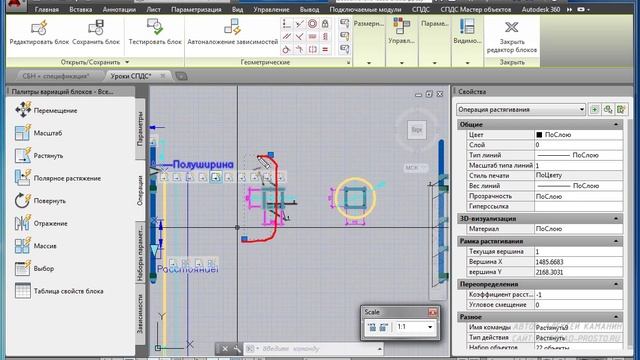640x360 pixels.
Task: Click the Слой value field
Action: click(x=578, y=144)
